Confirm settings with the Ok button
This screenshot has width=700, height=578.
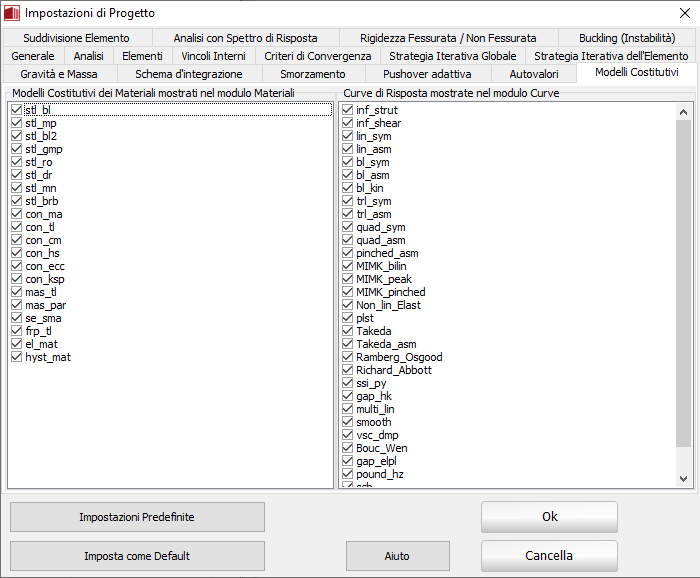549,517
